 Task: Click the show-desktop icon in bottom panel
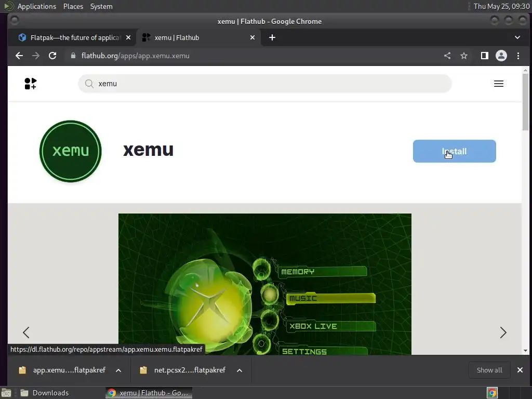(6, 393)
